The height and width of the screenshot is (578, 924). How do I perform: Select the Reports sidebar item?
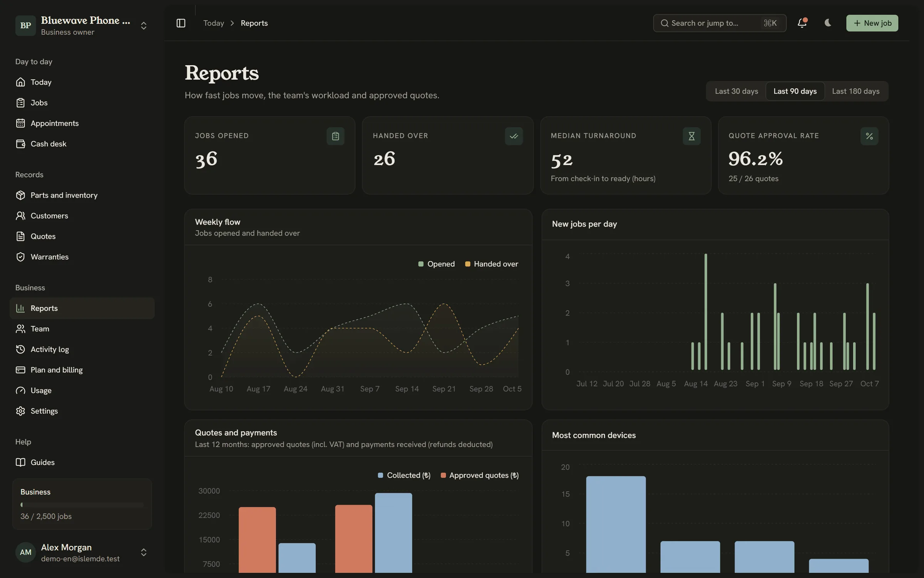tap(82, 308)
